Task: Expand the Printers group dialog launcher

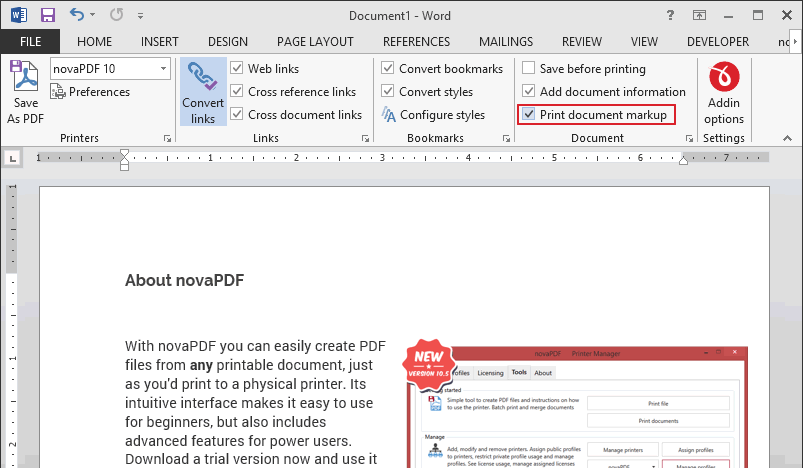Action: tap(167, 139)
